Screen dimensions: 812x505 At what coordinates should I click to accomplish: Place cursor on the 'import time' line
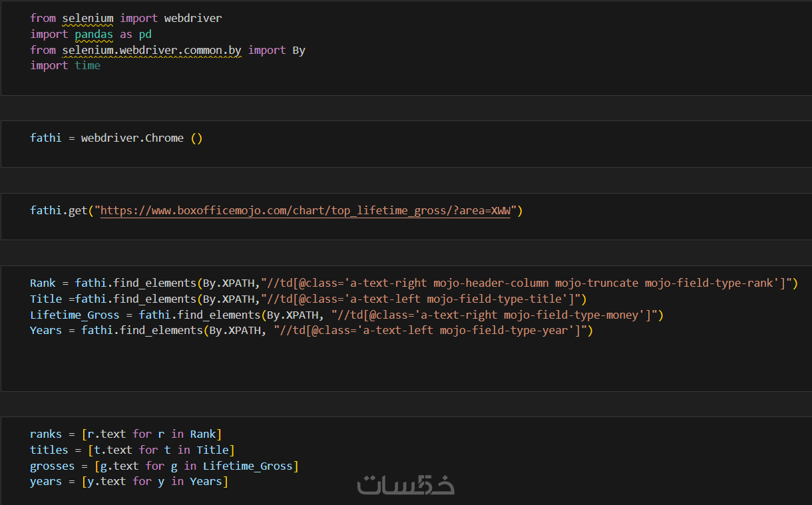click(65, 65)
